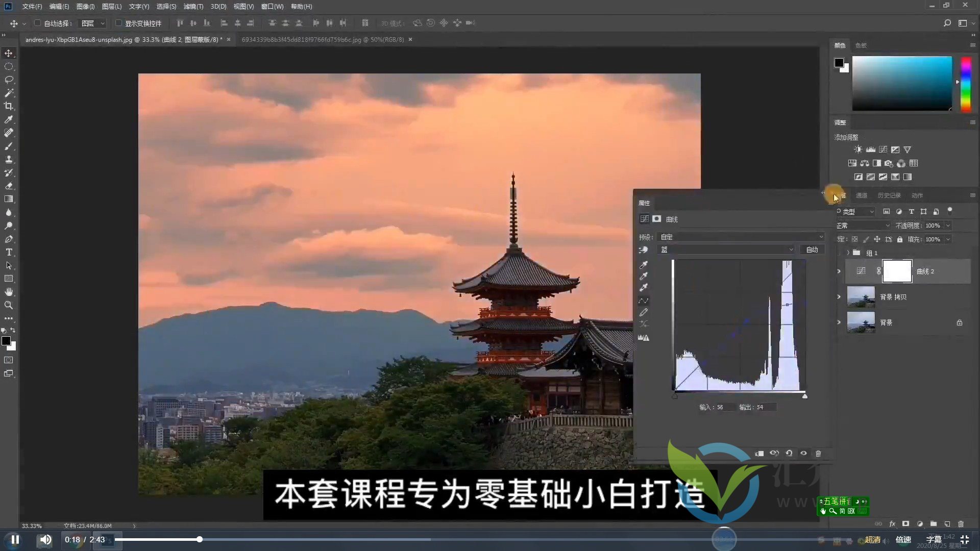Screen dimensions: 980x551
Task: Click the 自动 button in Curves
Action: (812, 249)
